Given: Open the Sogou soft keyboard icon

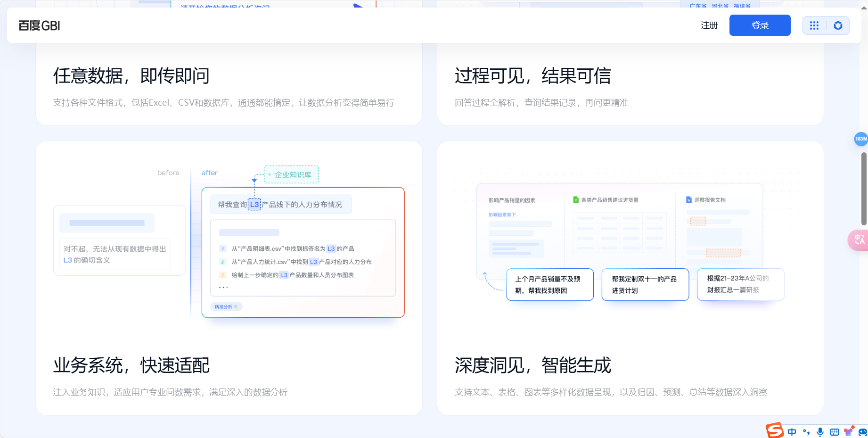Looking at the screenshot, I should point(834,431).
